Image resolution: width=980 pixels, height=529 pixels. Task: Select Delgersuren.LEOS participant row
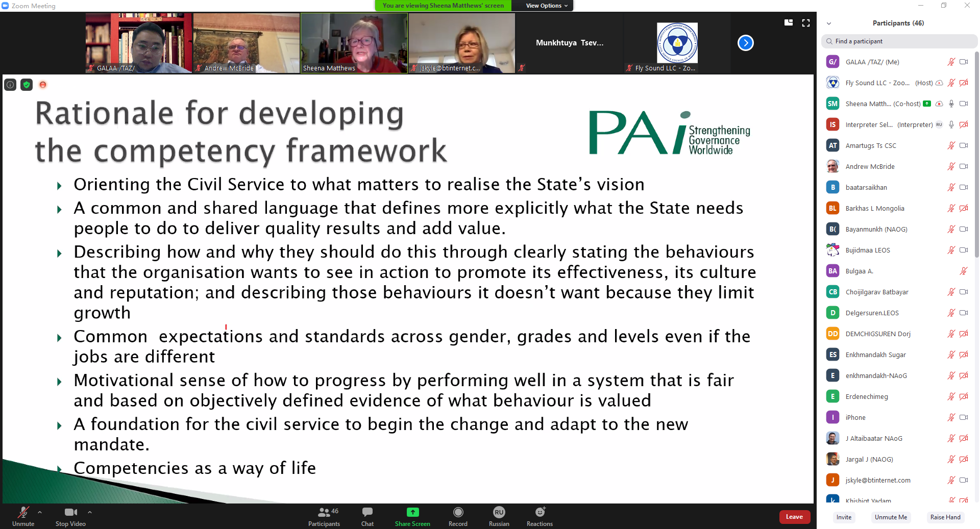click(x=897, y=313)
